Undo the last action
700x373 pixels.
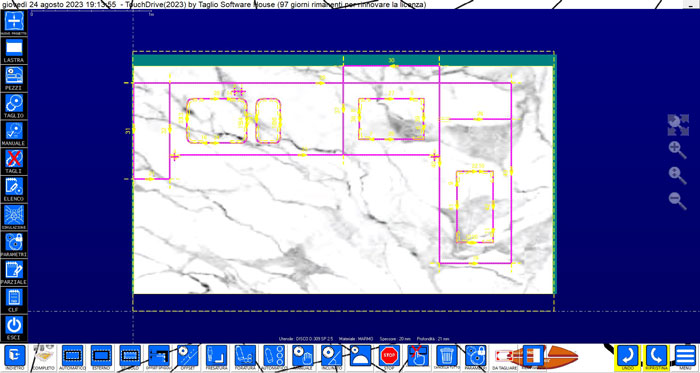[628, 358]
